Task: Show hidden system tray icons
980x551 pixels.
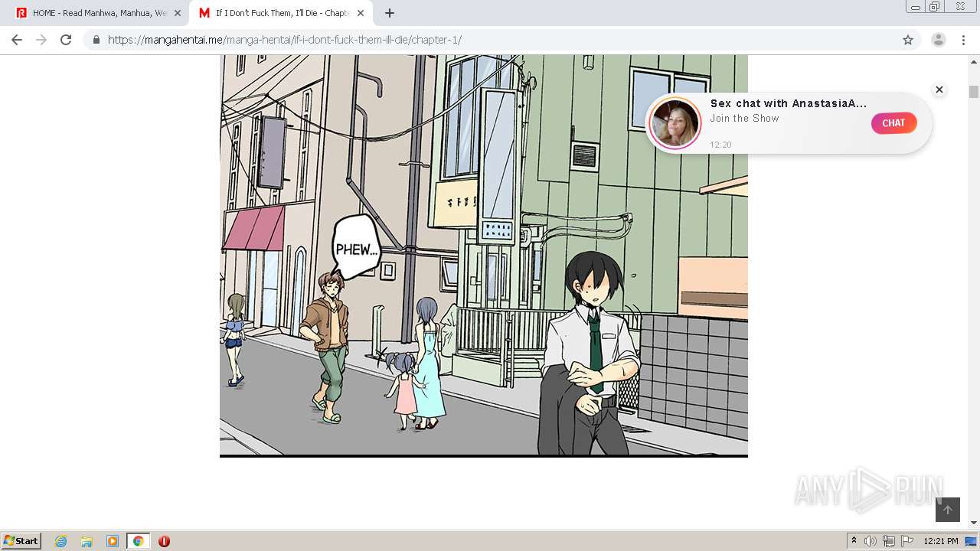Action: pyautogui.click(x=854, y=541)
